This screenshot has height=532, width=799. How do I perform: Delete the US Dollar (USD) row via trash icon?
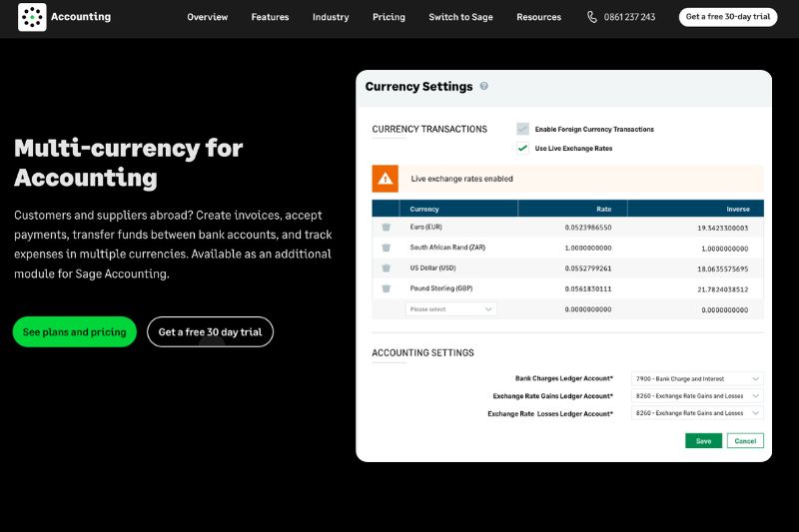click(x=387, y=267)
